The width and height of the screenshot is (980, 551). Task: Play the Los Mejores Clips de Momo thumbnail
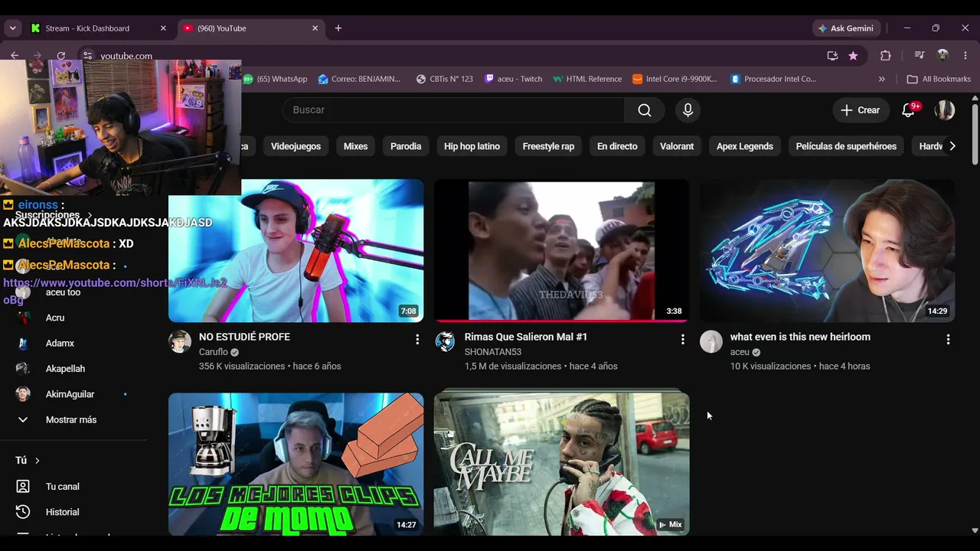coord(296,464)
